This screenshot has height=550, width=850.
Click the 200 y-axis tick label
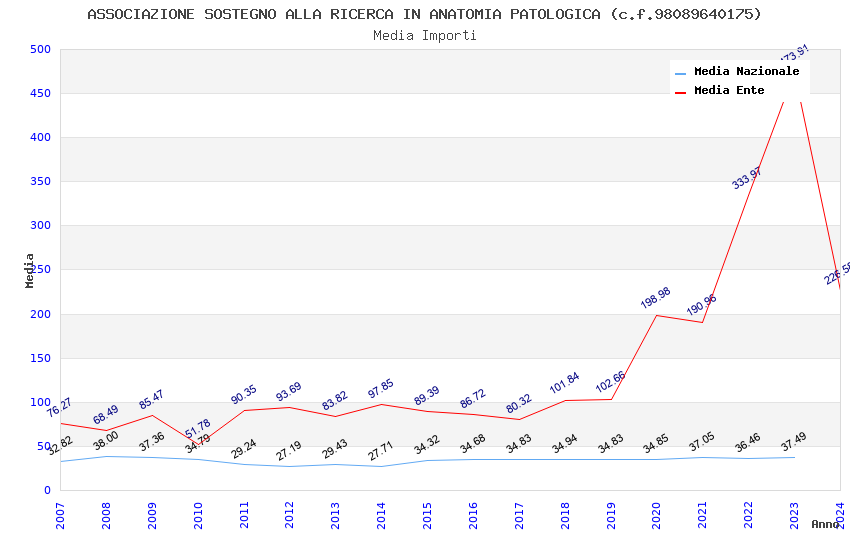coord(40,314)
